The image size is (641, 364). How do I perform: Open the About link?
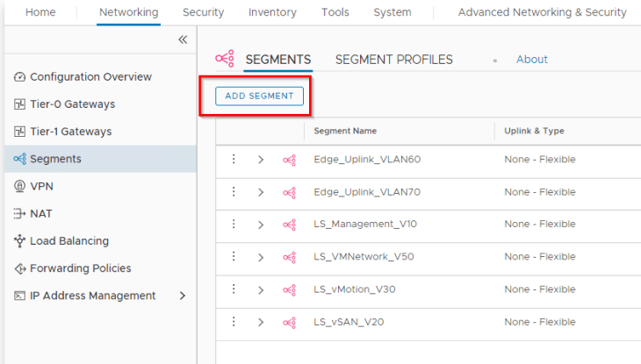[x=531, y=60]
